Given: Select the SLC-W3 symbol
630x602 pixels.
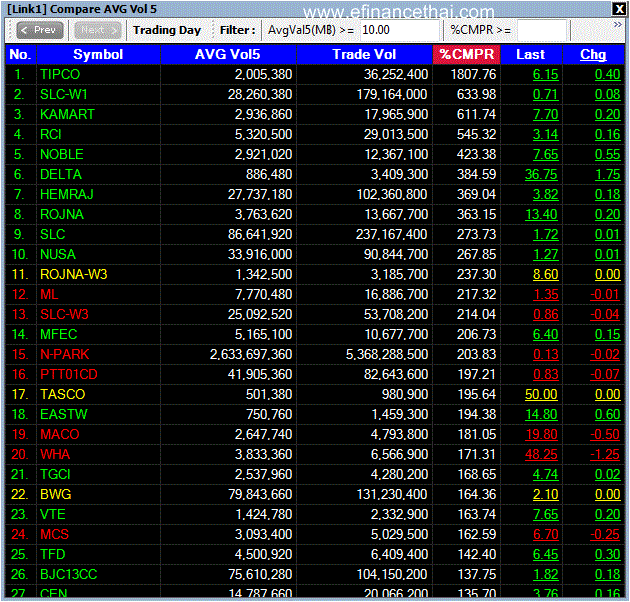Looking at the screenshot, I should 64,314.
